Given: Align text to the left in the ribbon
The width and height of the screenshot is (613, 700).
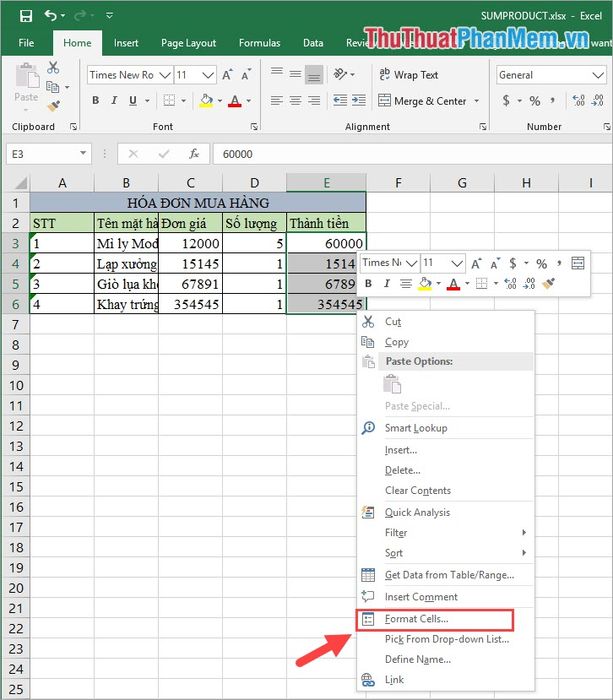Looking at the screenshot, I should (276, 100).
